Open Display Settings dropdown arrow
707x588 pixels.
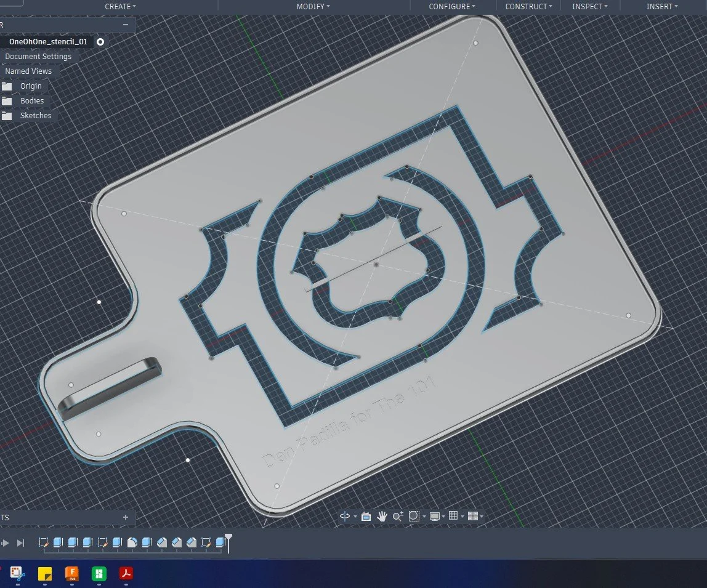[x=443, y=517]
